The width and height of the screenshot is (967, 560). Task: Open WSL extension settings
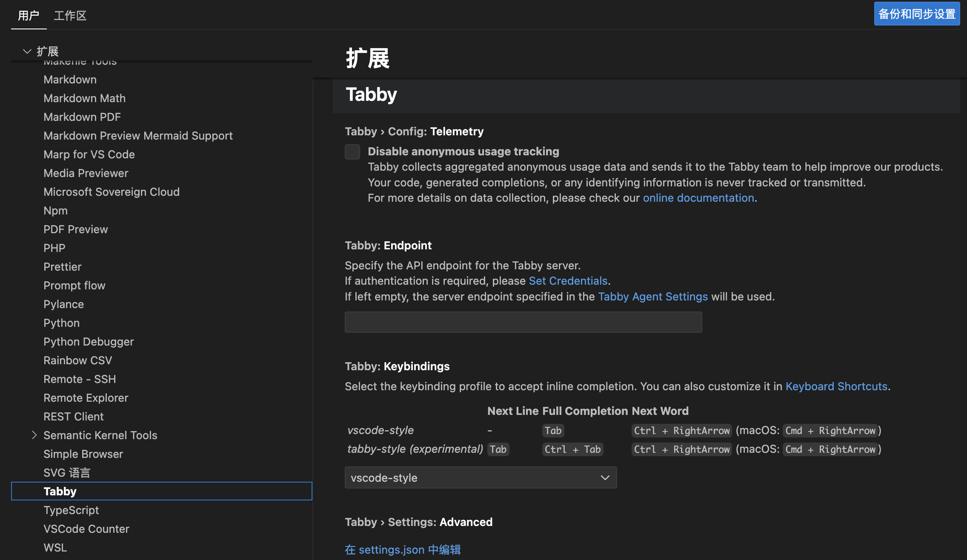pos(55,548)
